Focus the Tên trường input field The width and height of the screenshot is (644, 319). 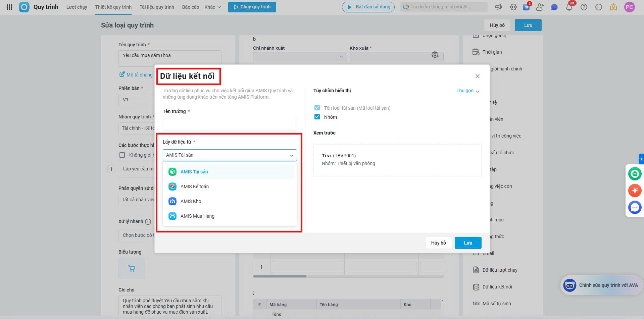coord(230,125)
